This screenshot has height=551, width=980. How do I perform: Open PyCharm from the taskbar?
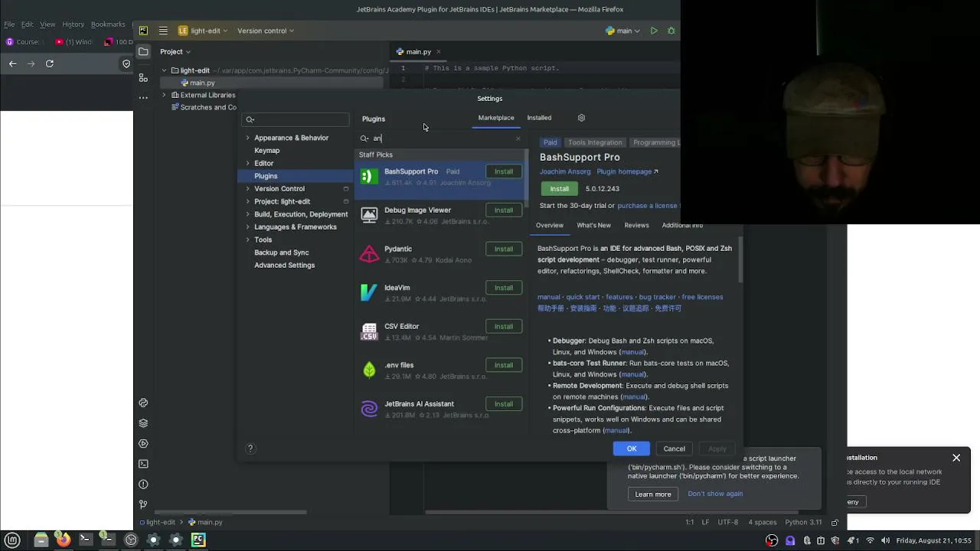pos(198,540)
